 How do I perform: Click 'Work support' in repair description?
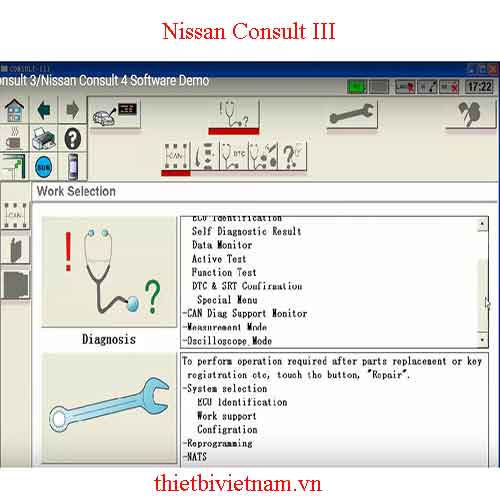coord(227,416)
